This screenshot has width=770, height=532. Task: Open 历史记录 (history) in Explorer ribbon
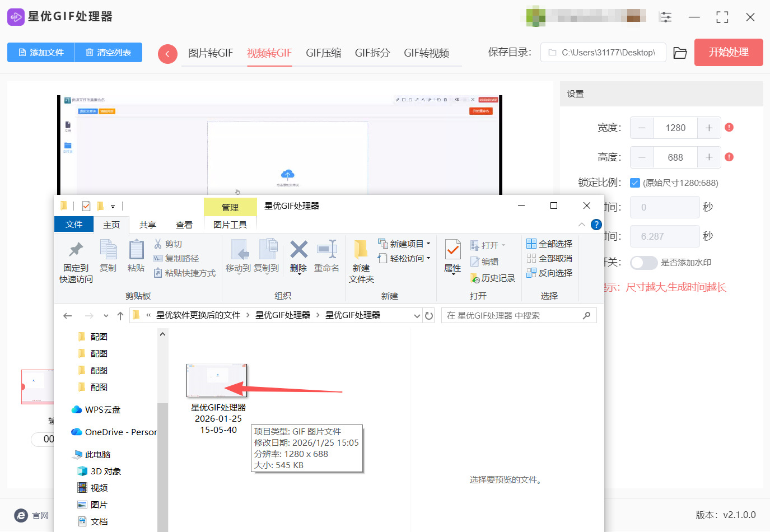[493, 278]
